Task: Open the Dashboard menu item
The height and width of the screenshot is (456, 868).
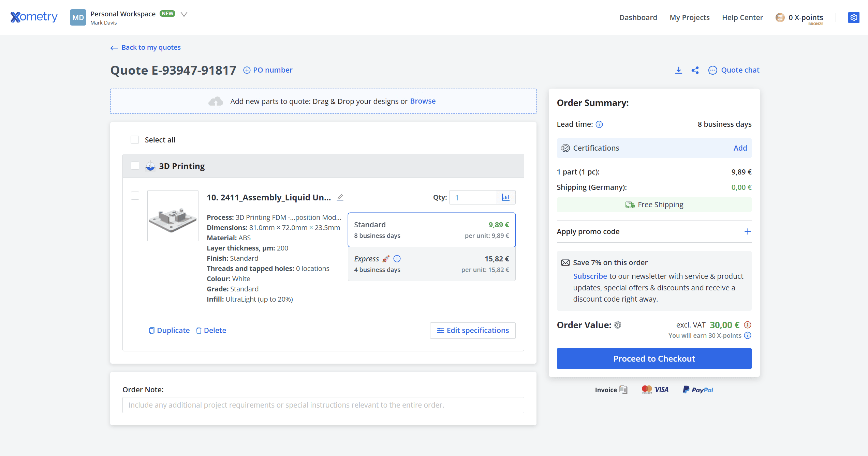Action: [638, 17]
